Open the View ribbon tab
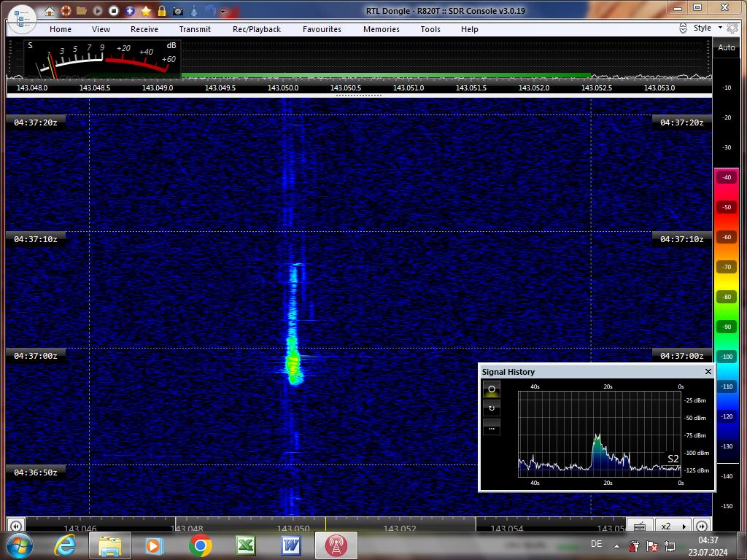Image resolution: width=747 pixels, height=560 pixels. [x=101, y=29]
